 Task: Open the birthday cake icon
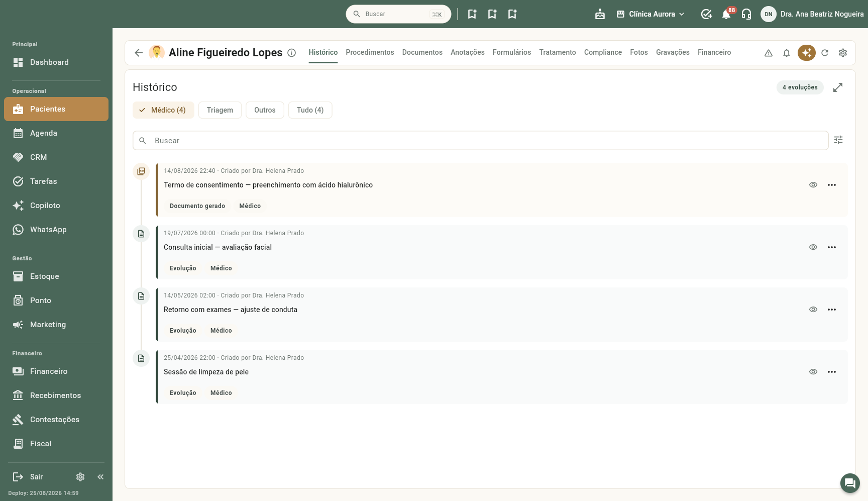600,14
